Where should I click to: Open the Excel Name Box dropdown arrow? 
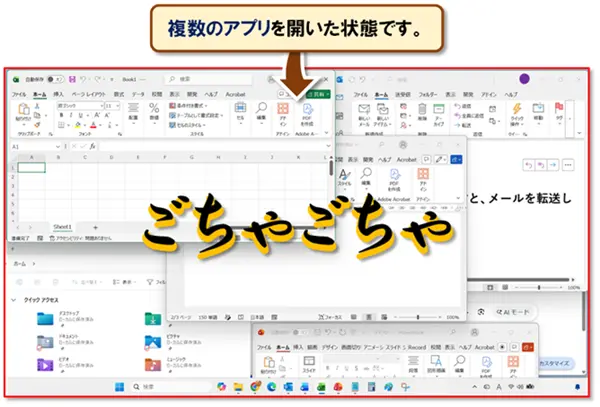(57, 147)
